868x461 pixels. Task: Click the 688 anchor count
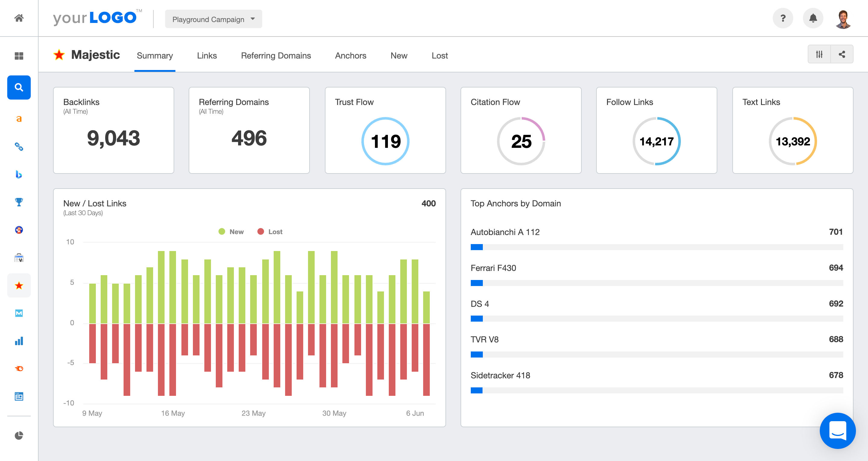836,339
